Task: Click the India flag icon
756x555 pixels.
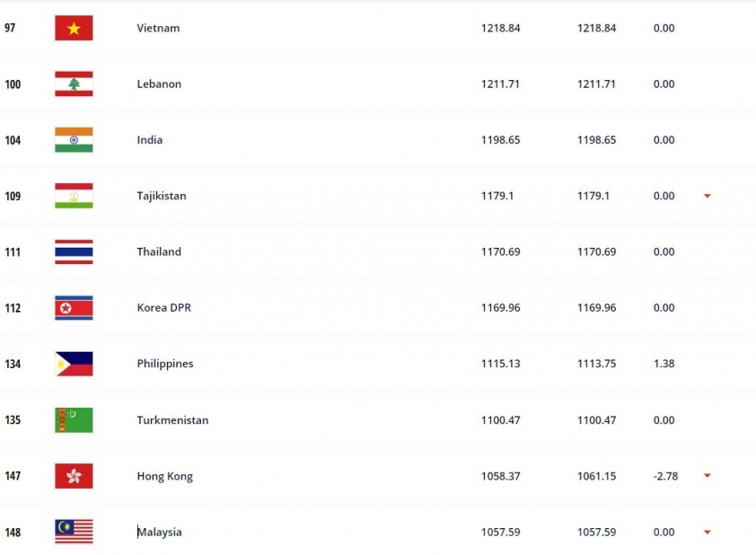Action: (x=74, y=140)
